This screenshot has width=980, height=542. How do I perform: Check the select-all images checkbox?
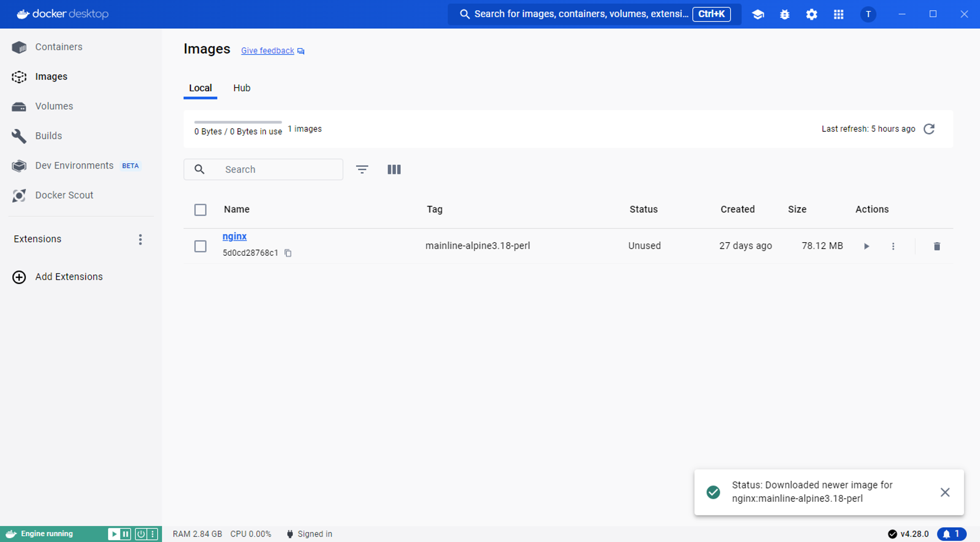(200, 210)
